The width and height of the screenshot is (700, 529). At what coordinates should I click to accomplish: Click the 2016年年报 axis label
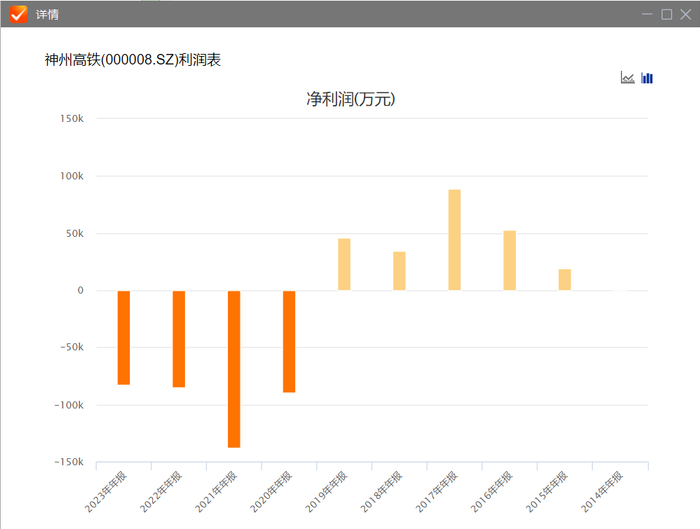pyautogui.click(x=492, y=492)
